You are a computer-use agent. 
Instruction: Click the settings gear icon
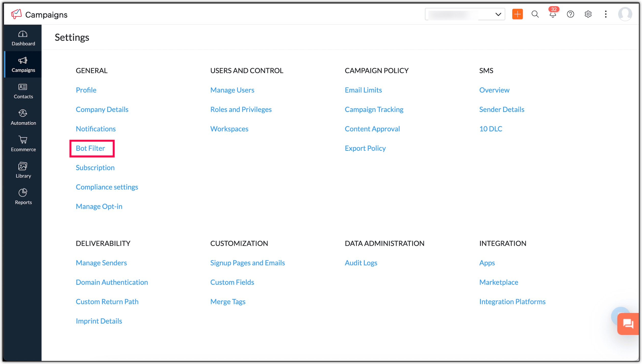pos(588,14)
